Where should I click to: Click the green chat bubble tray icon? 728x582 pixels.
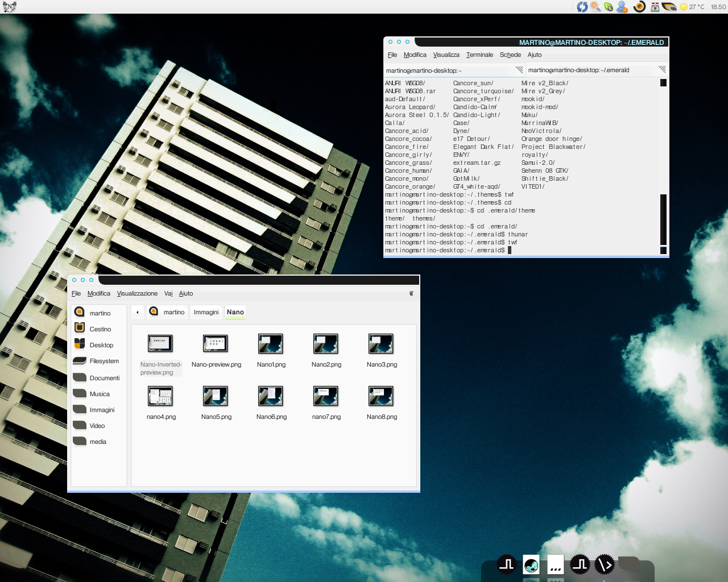point(609,7)
